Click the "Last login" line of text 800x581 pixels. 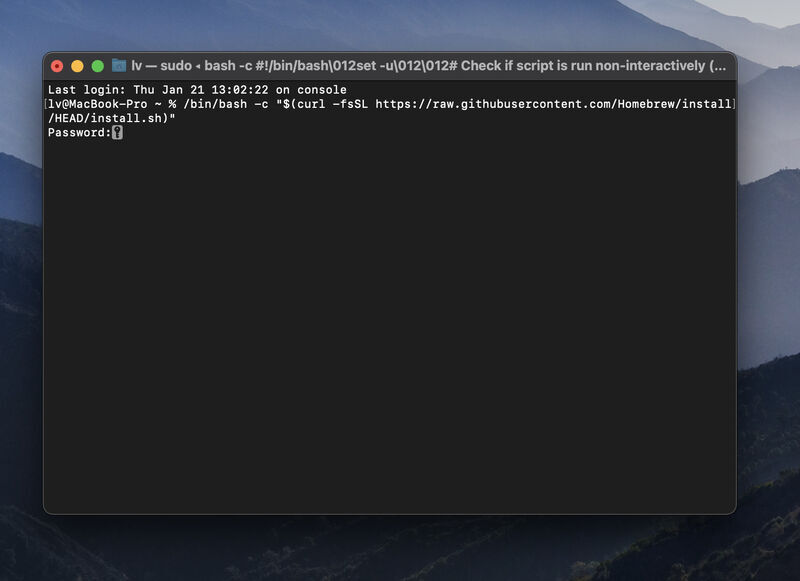tap(197, 90)
